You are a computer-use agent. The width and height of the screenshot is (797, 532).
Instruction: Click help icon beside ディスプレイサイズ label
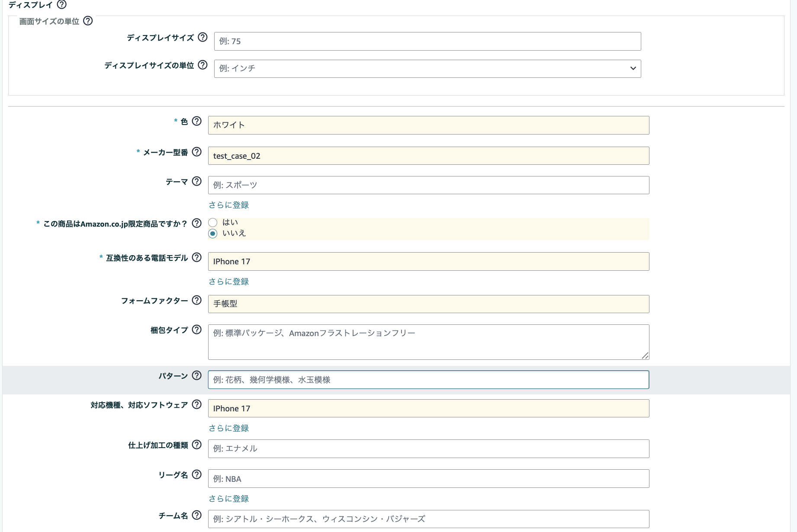point(202,37)
